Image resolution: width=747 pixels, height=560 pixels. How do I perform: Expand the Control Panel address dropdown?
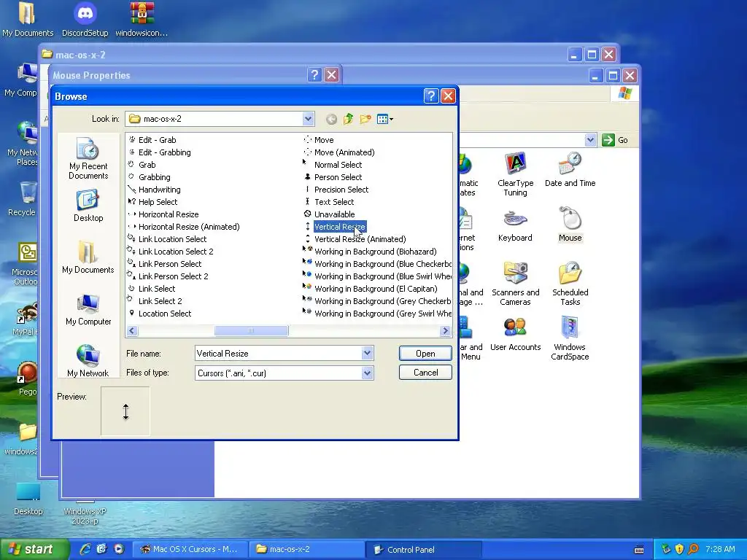(590, 140)
